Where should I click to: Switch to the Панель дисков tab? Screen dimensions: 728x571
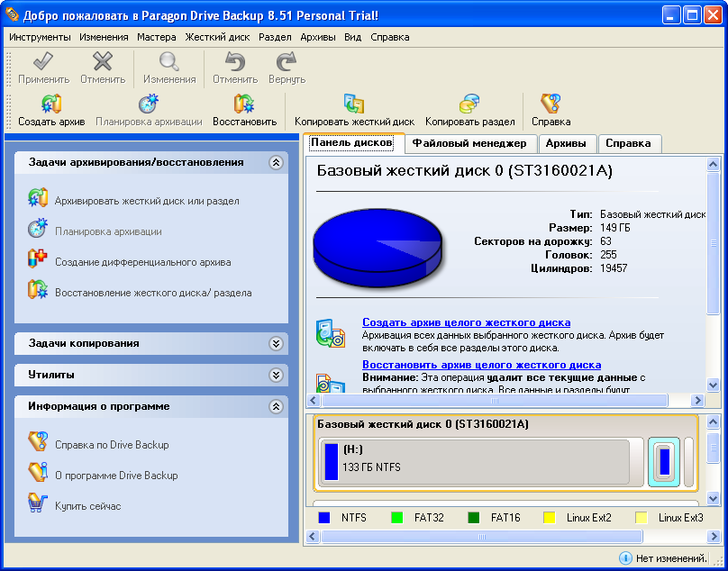point(352,142)
